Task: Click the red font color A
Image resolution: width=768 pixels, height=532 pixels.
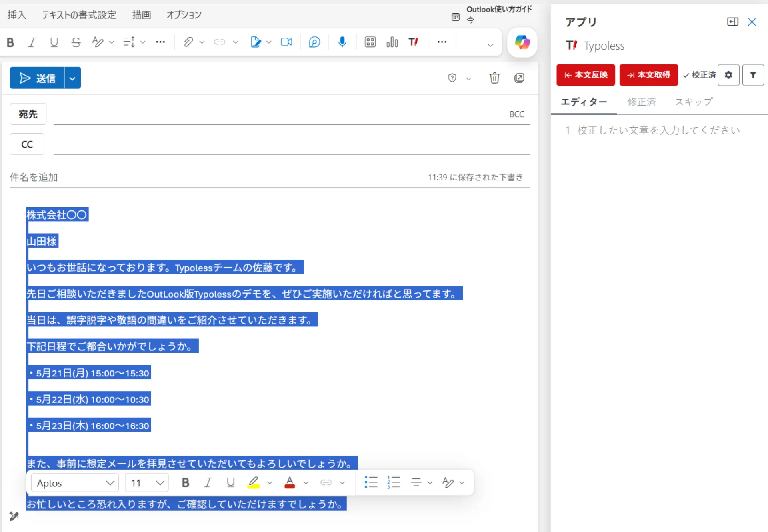Action: [290, 483]
